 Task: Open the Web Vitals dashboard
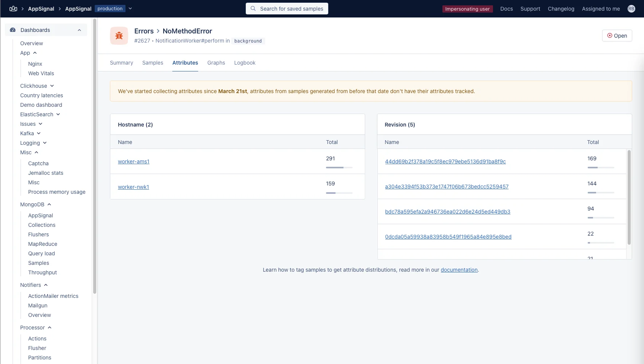coord(41,73)
